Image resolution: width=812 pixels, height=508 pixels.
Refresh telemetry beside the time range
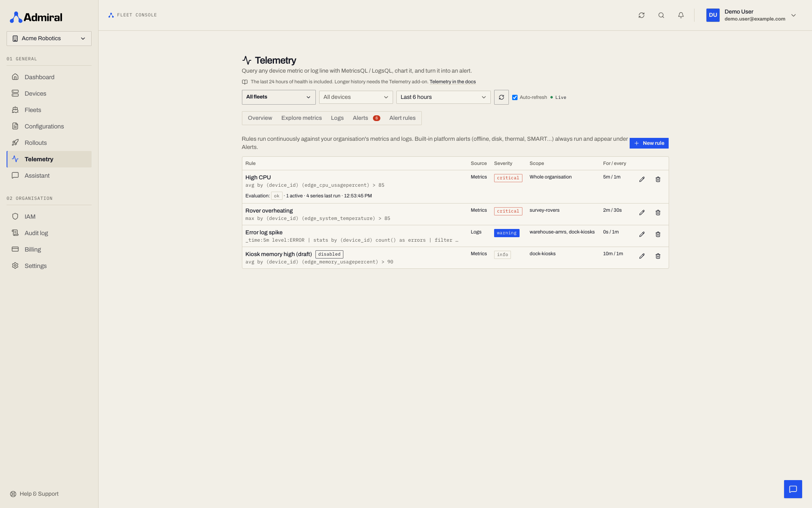pyautogui.click(x=501, y=97)
